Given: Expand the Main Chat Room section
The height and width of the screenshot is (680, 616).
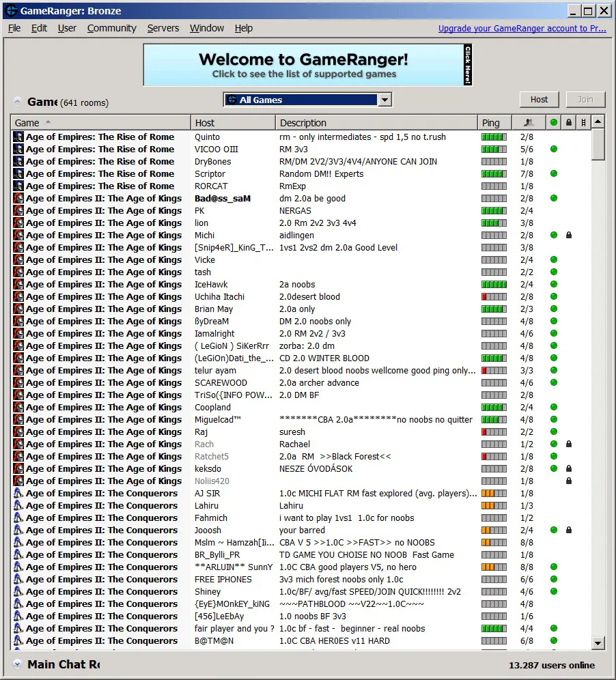Looking at the screenshot, I should (17, 664).
